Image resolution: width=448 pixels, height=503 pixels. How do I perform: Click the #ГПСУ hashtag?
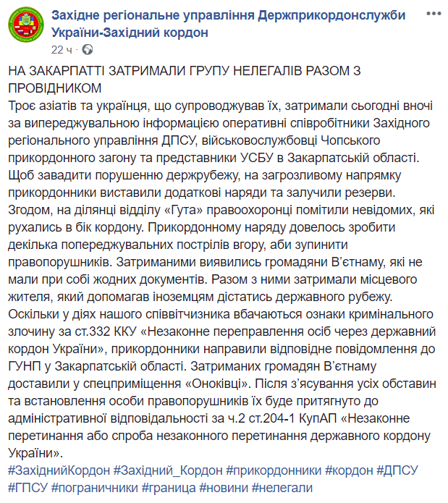coord(28,488)
